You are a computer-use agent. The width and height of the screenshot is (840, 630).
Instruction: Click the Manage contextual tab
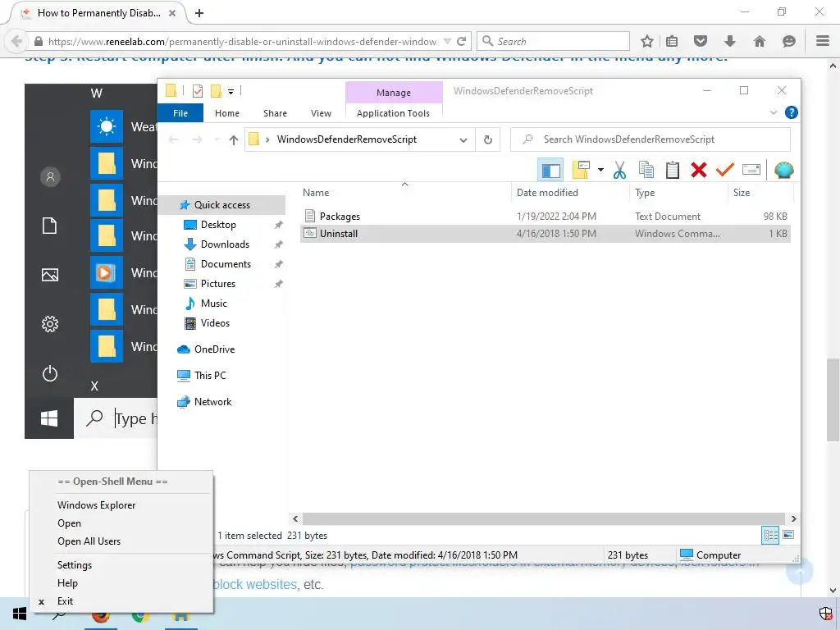tap(394, 92)
